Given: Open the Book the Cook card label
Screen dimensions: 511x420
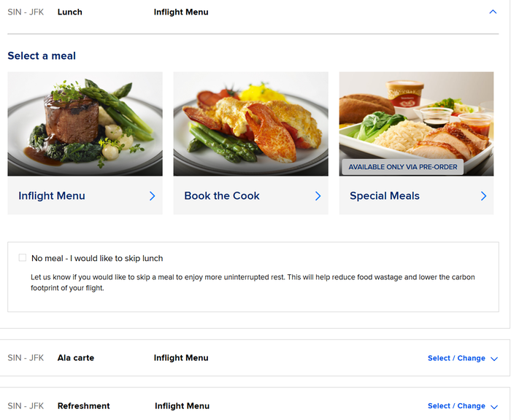Looking at the screenshot, I should [x=222, y=195].
